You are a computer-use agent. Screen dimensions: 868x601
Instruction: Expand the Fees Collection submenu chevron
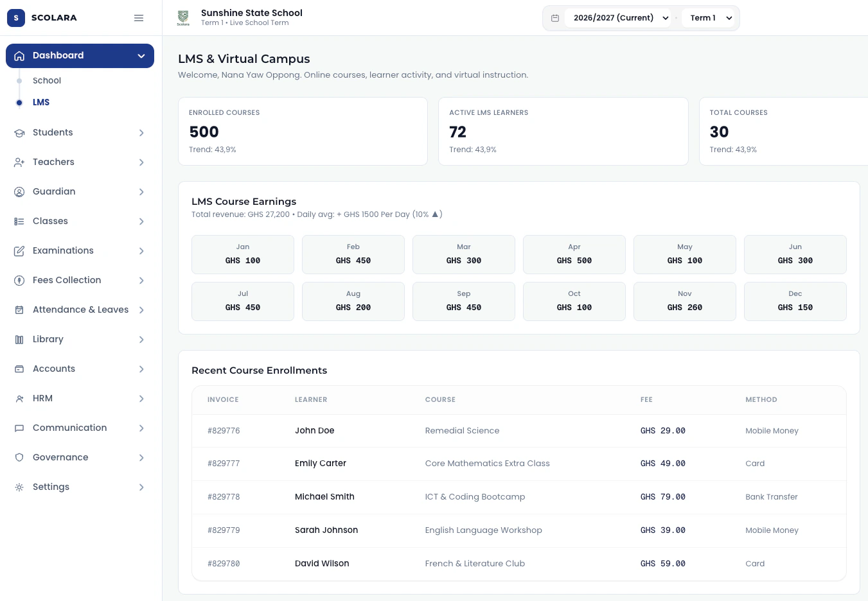[x=141, y=281]
